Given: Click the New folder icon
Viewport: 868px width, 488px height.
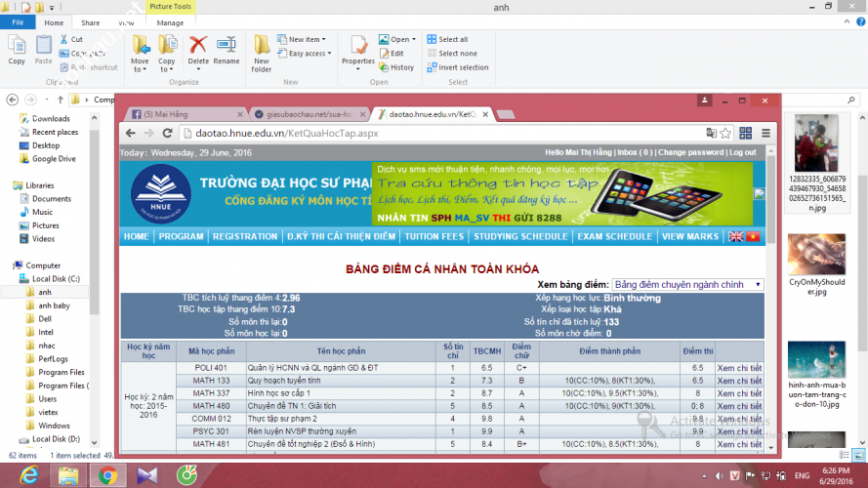Looking at the screenshot, I should coord(262,50).
